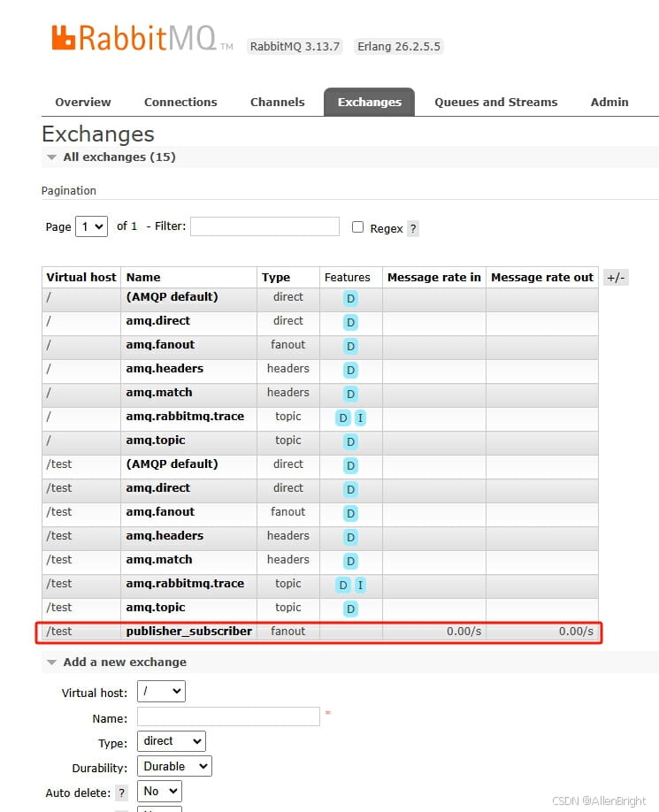Collapse the All exchanges section triangle
This screenshot has width=659, height=812.
[x=52, y=157]
